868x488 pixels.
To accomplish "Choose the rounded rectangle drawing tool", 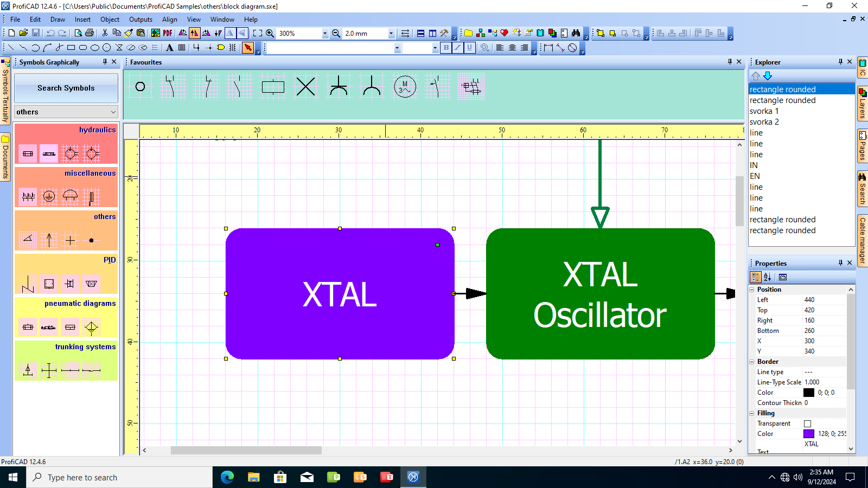I will click(x=83, y=48).
